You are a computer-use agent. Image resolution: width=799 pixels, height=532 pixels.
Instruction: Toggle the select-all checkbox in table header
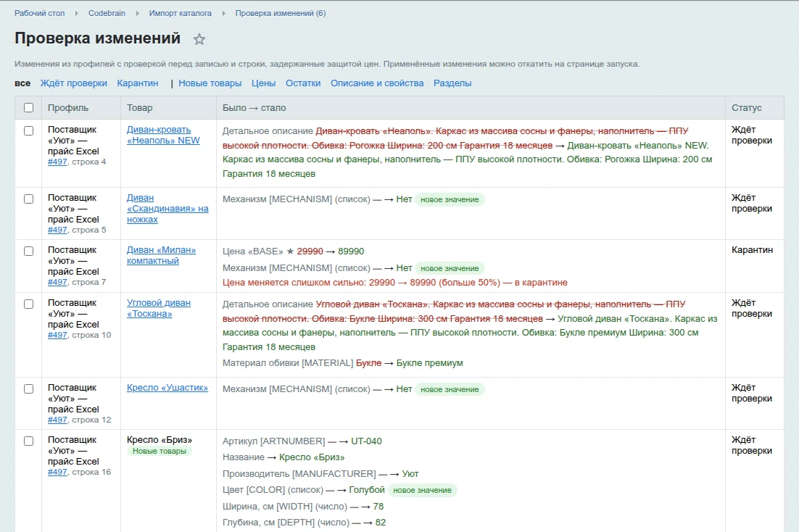tap(28, 107)
